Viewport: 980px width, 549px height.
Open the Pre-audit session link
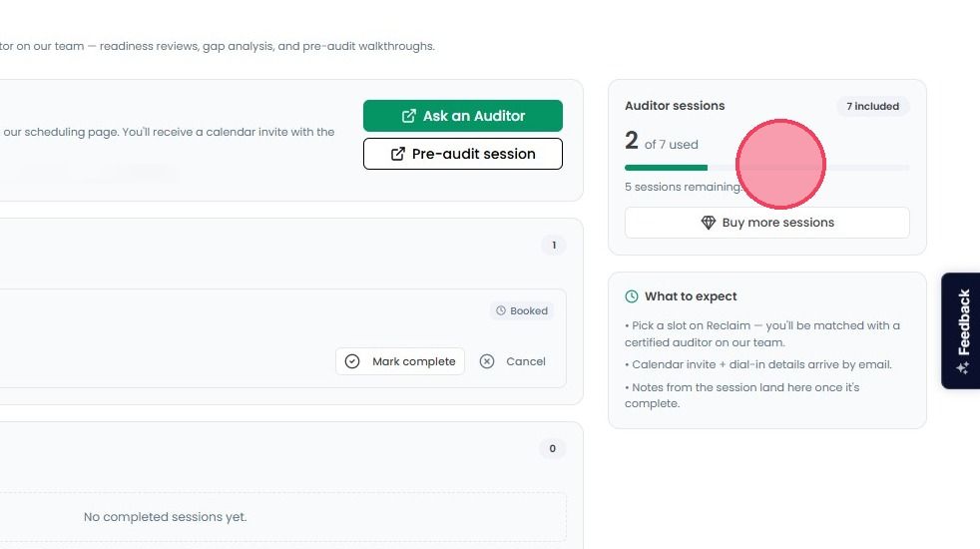coord(462,154)
